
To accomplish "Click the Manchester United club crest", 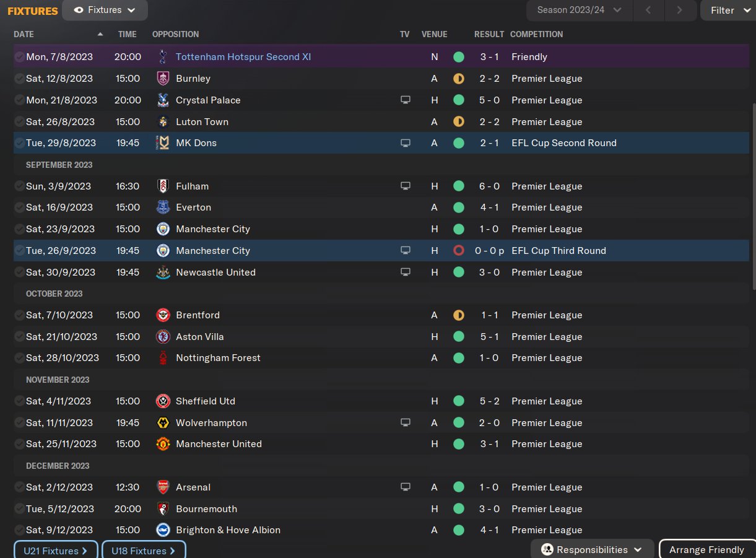I will [163, 444].
